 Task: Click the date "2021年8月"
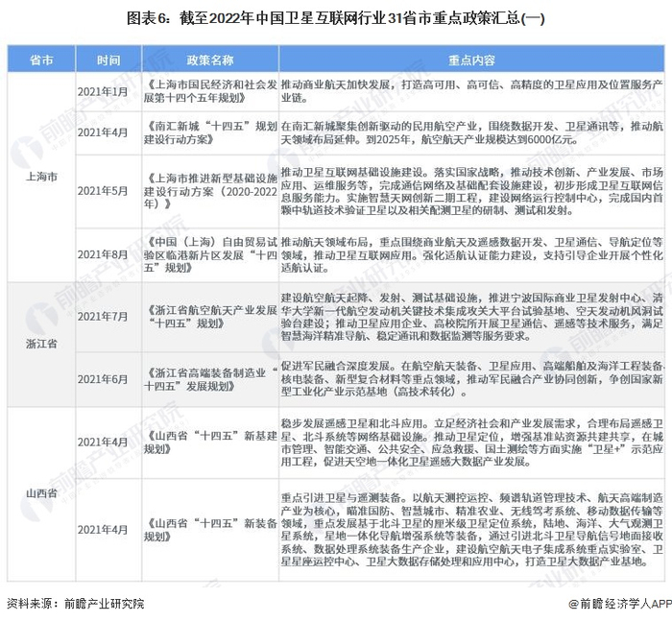pyautogui.click(x=103, y=254)
